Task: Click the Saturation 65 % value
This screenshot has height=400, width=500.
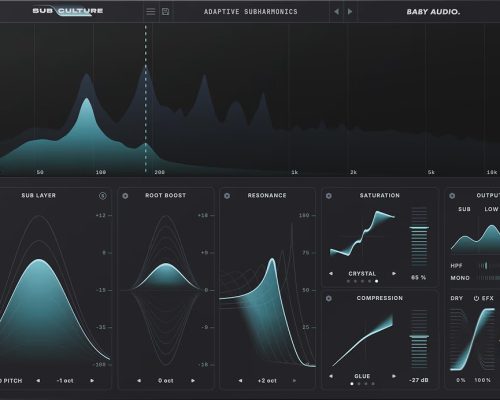Action: pyautogui.click(x=419, y=277)
